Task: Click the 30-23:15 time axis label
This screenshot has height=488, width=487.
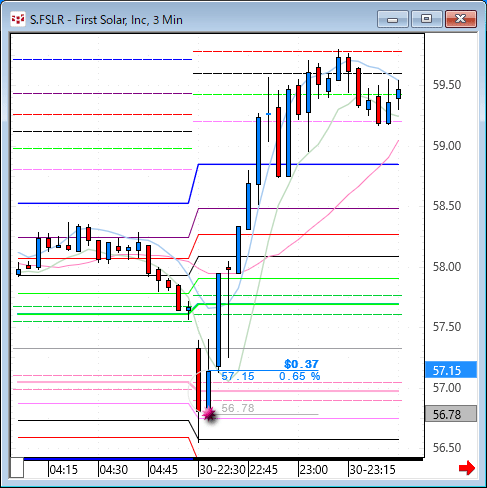Action: [372, 470]
